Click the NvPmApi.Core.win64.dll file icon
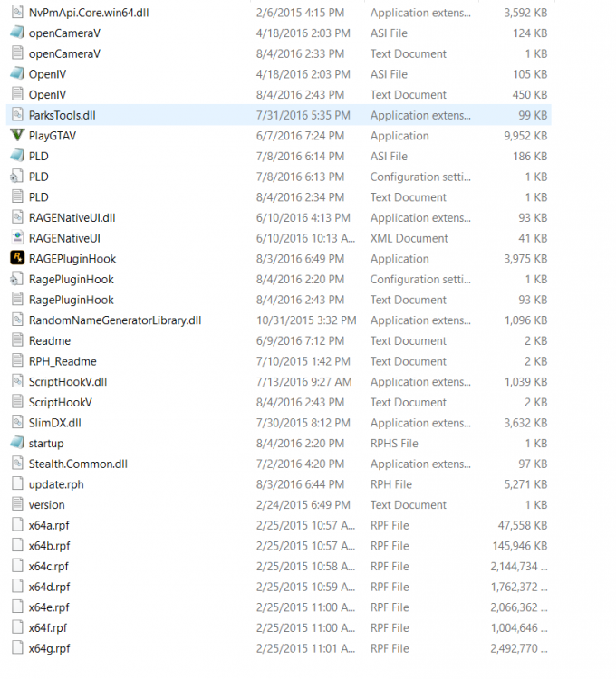This screenshot has height=679, width=616. [x=17, y=12]
